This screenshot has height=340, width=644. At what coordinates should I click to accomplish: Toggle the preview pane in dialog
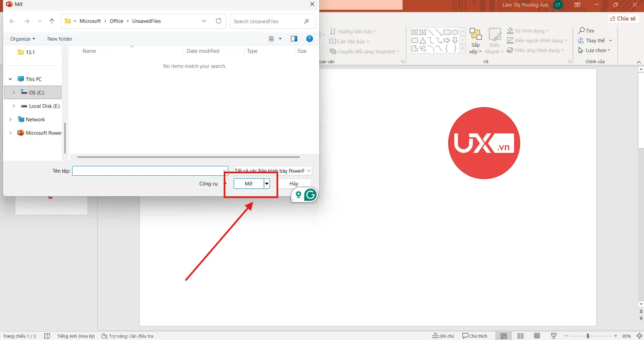294,39
